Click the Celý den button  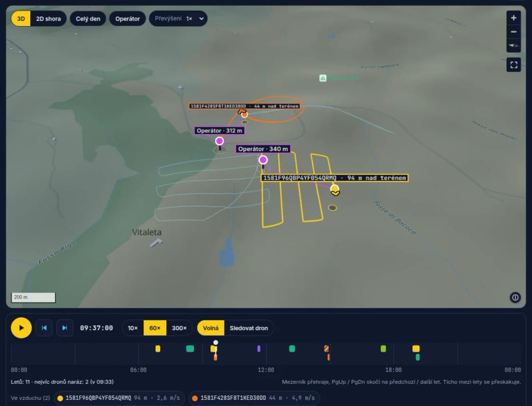[x=88, y=19]
